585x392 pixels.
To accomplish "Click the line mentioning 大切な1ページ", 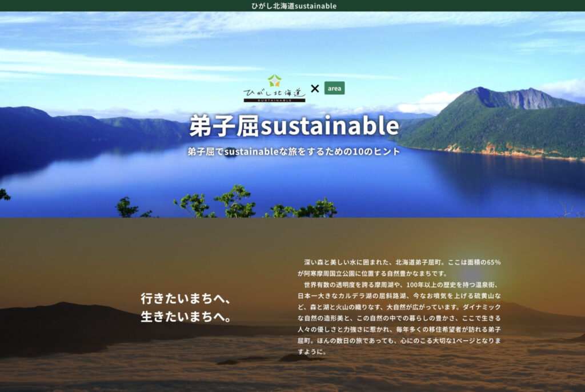I will click(x=399, y=341).
